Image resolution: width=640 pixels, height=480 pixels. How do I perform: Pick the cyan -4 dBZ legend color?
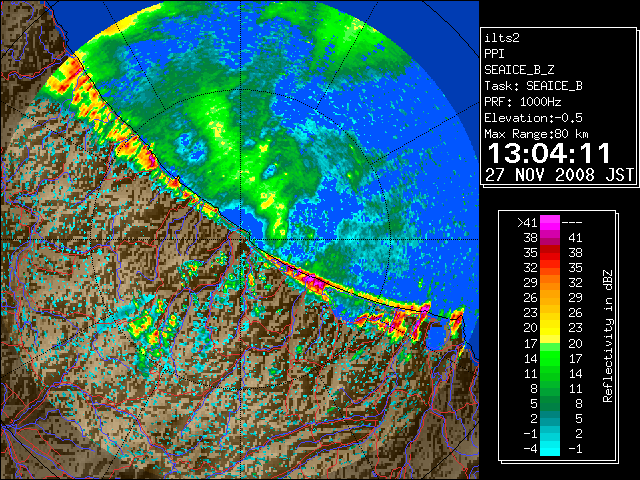click(550, 448)
